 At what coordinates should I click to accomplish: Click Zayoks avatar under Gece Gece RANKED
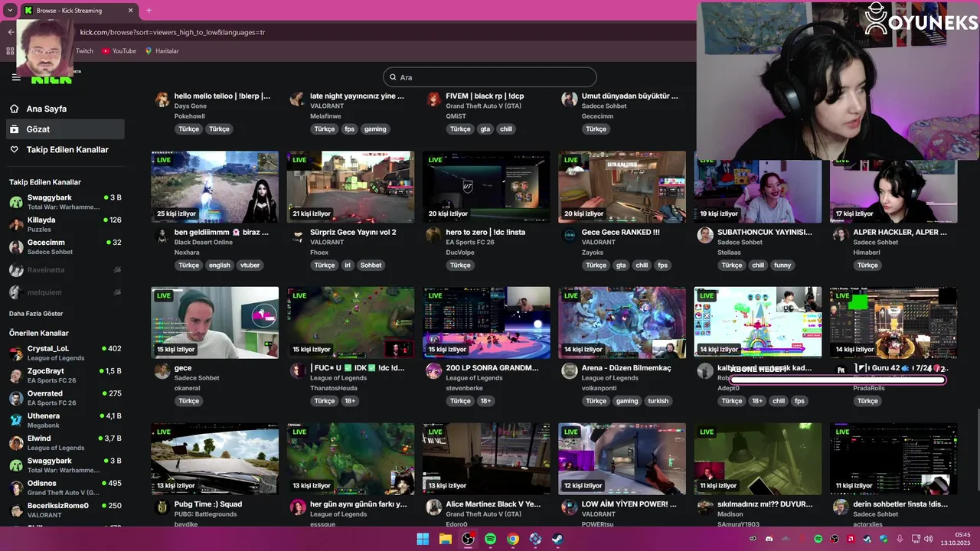569,235
